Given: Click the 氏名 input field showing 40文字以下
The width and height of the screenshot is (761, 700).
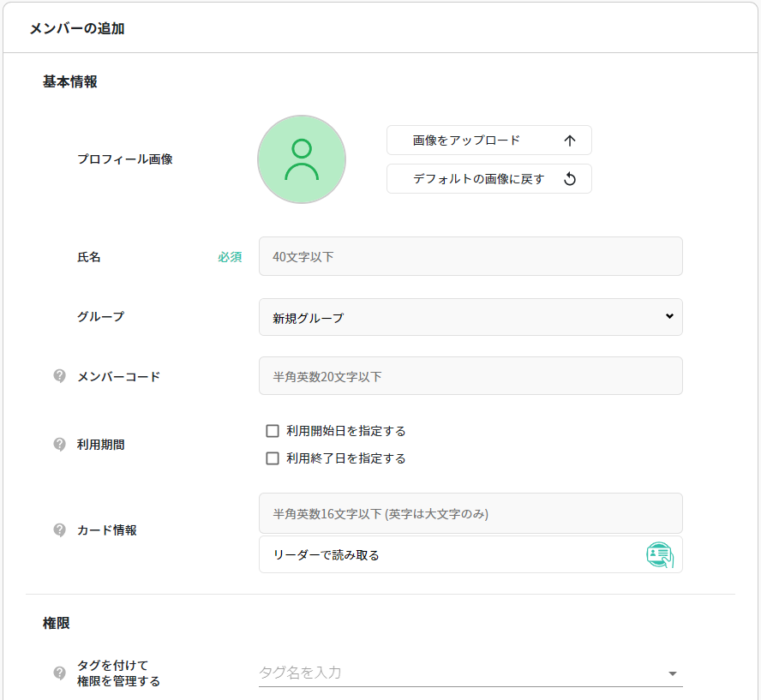Looking at the screenshot, I should point(470,256).
